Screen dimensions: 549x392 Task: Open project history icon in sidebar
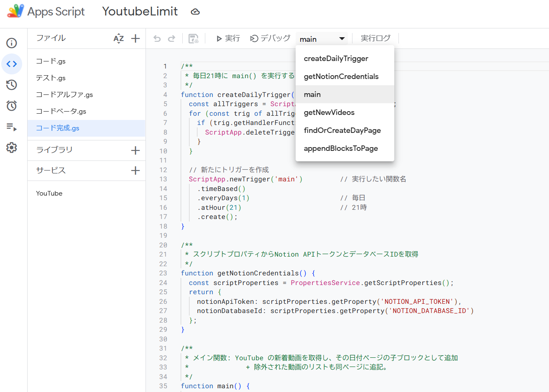(12, 85)
